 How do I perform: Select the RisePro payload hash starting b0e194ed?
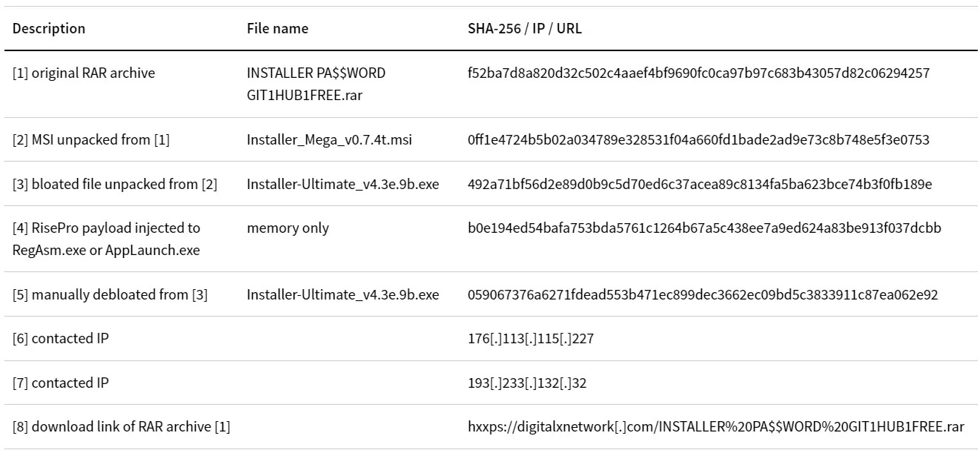704,228
